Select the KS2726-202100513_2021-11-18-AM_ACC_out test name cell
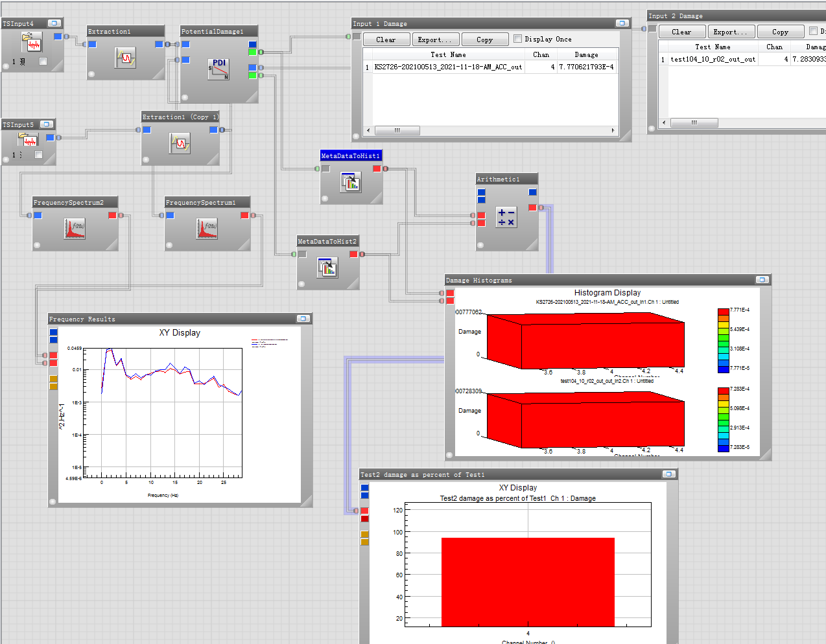Viewport: 826px width, 644px height. (449, 67)
